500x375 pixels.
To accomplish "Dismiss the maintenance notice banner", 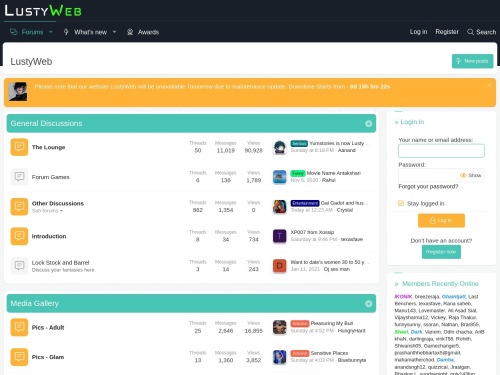I will tap(489, 85).
